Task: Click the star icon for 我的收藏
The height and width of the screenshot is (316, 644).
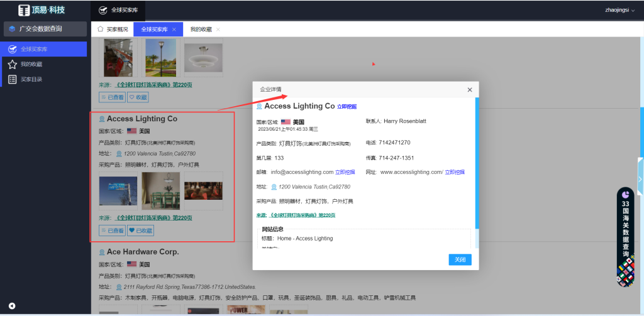Action: click(x=12, y=64)
